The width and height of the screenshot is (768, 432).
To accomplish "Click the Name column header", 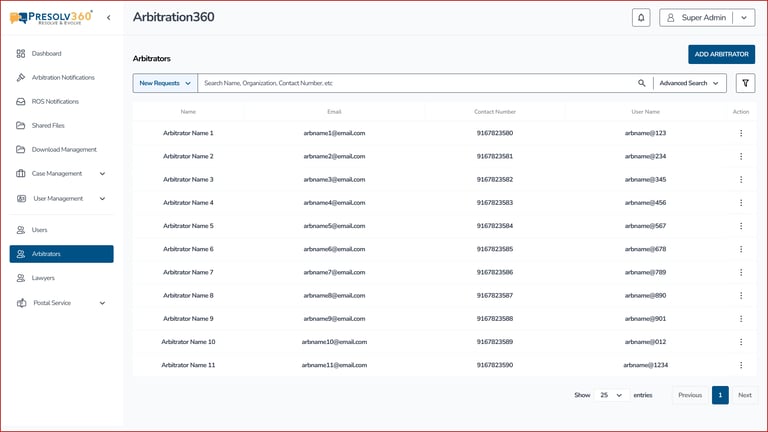I will [188, 112].
